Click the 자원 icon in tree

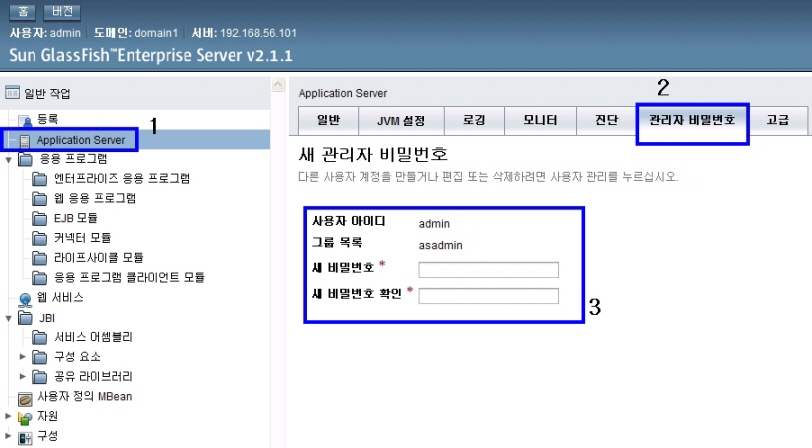coord(25,417)
